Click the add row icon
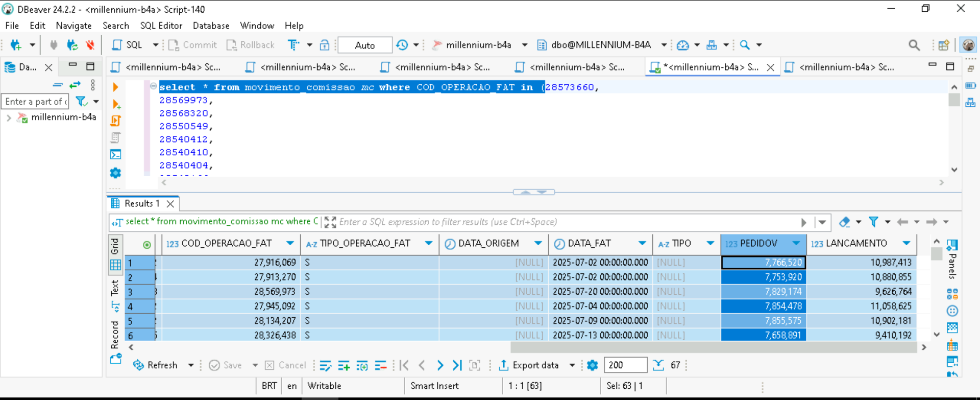 [x=344, y=365]
